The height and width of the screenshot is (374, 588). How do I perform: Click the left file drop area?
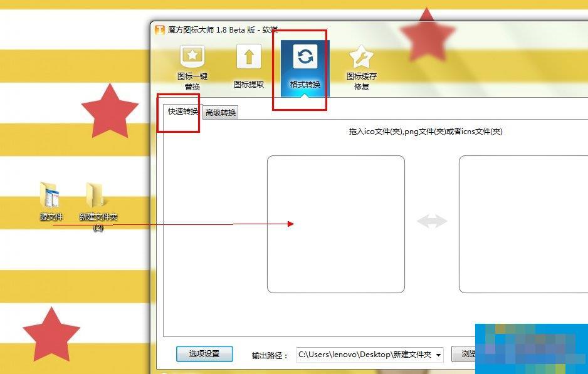337,224
